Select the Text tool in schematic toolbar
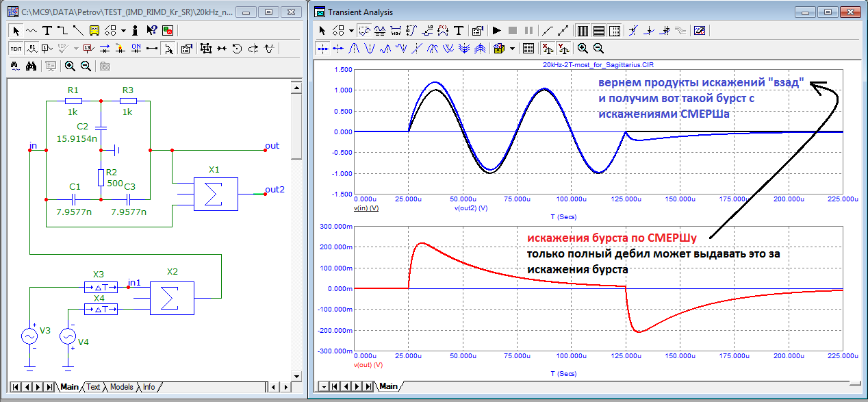 tap(47, 30)
